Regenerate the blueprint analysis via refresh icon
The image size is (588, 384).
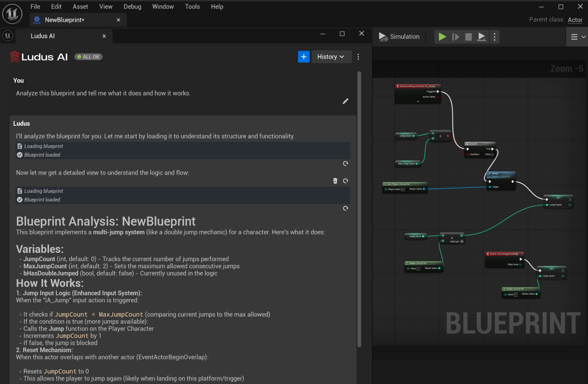point(345,208)
